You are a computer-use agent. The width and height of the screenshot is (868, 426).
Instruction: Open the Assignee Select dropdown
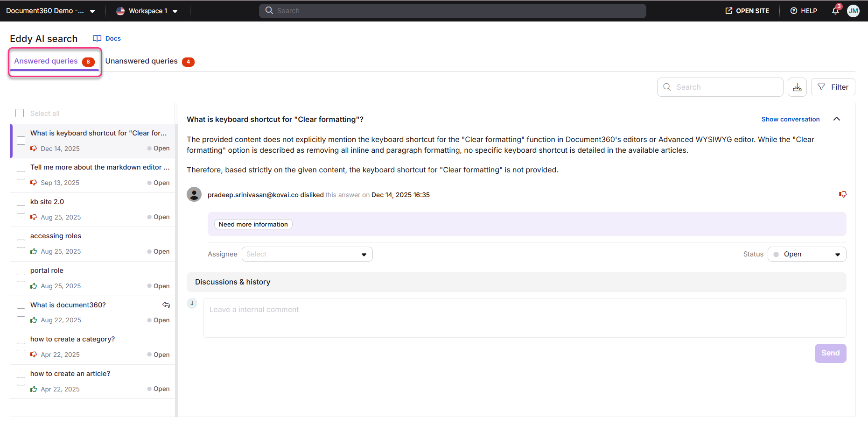[x=307, y=254]
